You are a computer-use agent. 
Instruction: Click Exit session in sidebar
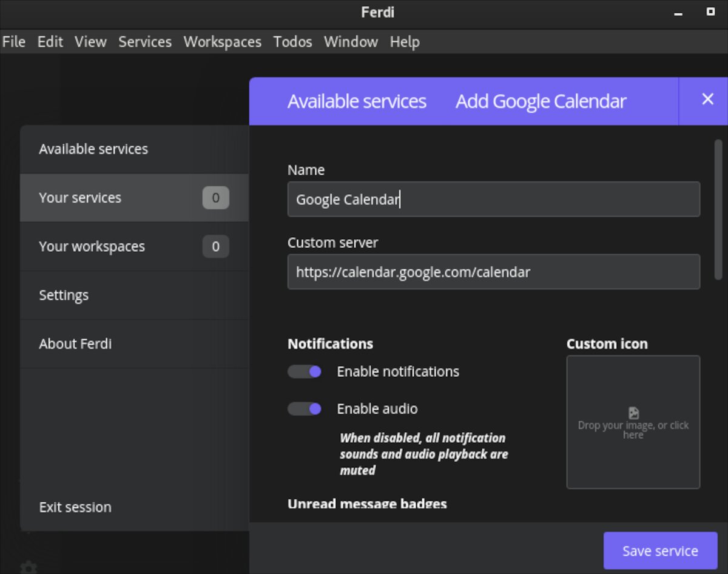click(75, 507)
